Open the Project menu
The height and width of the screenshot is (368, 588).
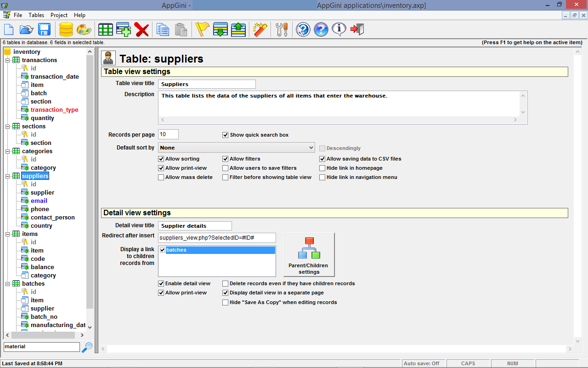(x=59, y=15)
